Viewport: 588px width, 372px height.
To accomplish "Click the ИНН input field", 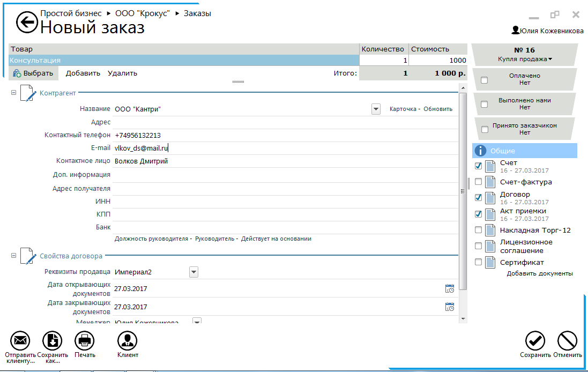I will 285,202.
